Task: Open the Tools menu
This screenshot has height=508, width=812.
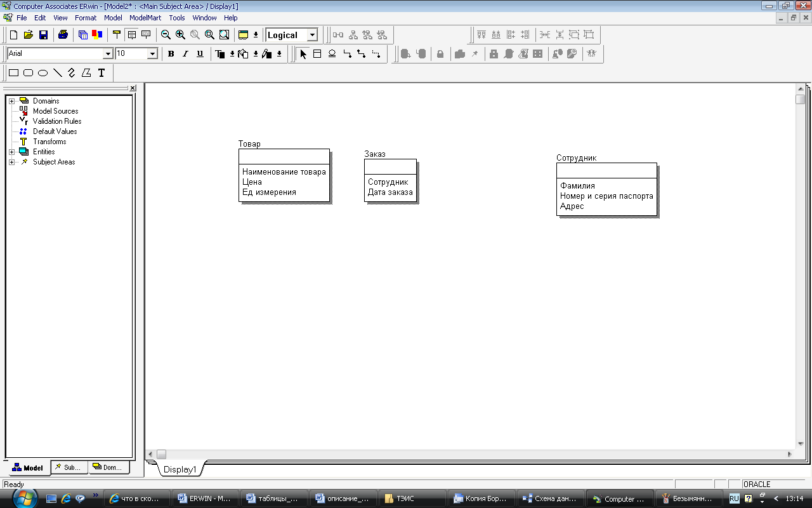Action: point(177,18)
